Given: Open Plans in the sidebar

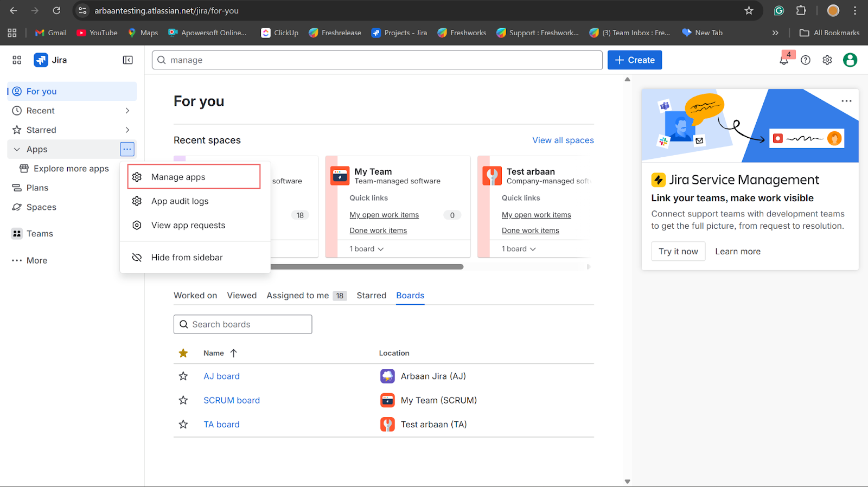Looking at the screenshot, I should coord(72,188).
